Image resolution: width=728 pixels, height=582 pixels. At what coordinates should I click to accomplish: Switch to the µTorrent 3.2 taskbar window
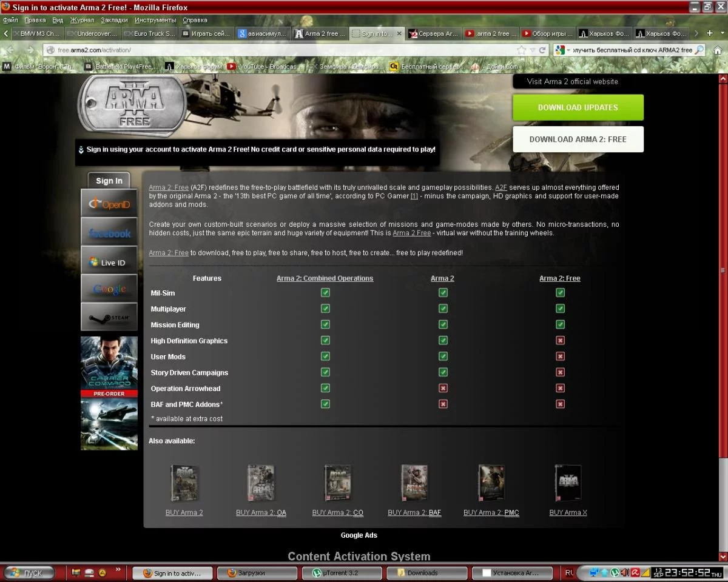342,572
